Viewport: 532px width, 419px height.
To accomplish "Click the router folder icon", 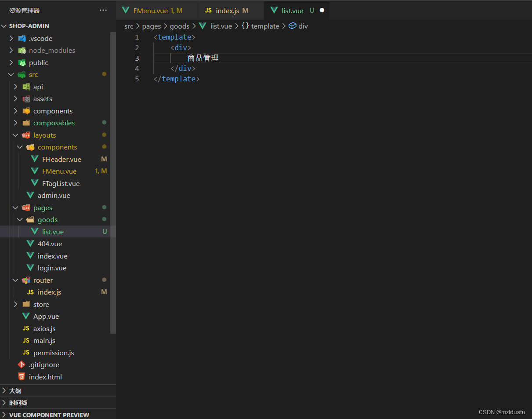I will click(26, 280).
